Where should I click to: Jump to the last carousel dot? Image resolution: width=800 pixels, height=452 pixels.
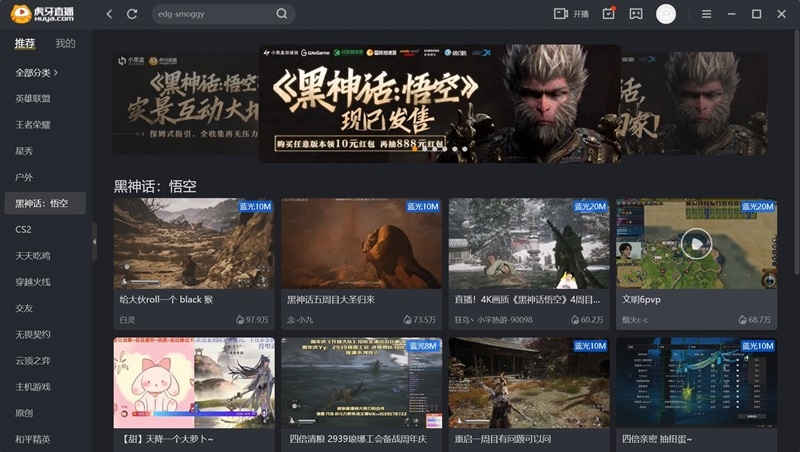pyautogui.click(x=464, y=149)
